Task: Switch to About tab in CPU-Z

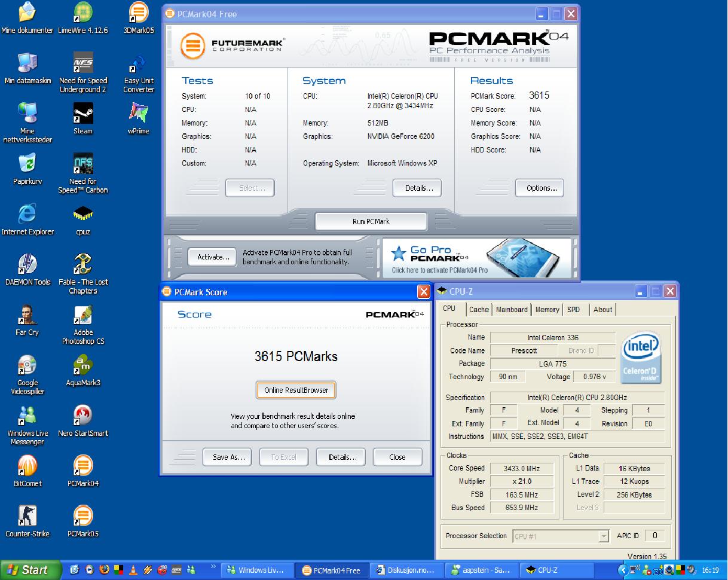Action: 602,309
